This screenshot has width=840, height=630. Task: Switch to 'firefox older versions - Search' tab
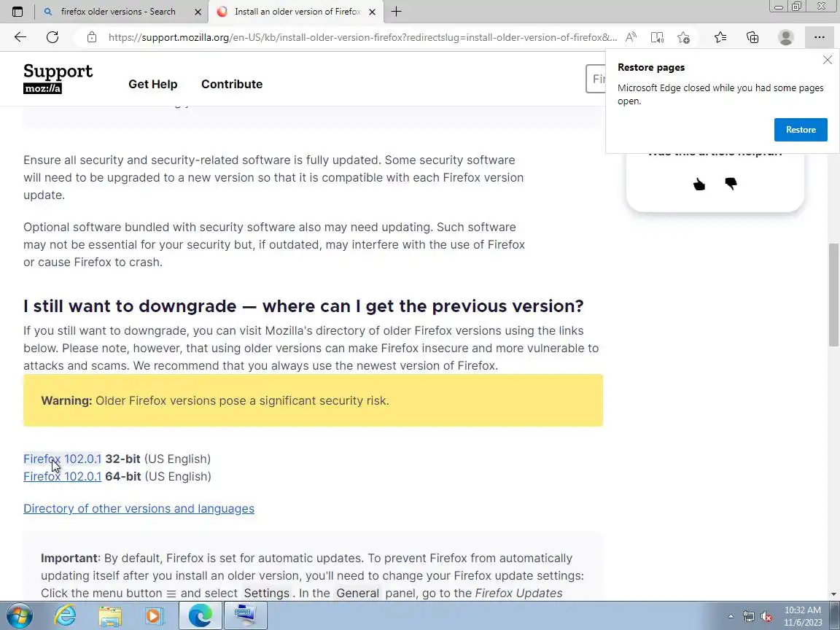118,11
